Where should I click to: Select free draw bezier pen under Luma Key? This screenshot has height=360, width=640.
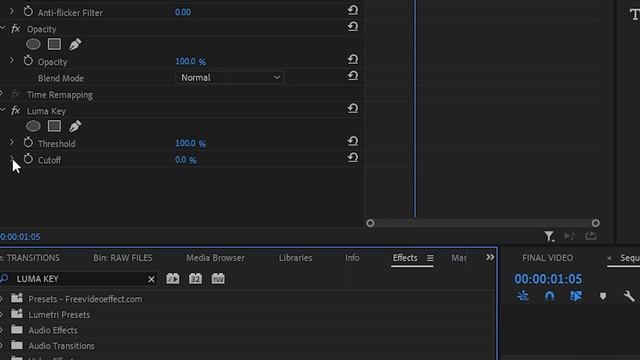pyautogui.click(x=75, y=126)
